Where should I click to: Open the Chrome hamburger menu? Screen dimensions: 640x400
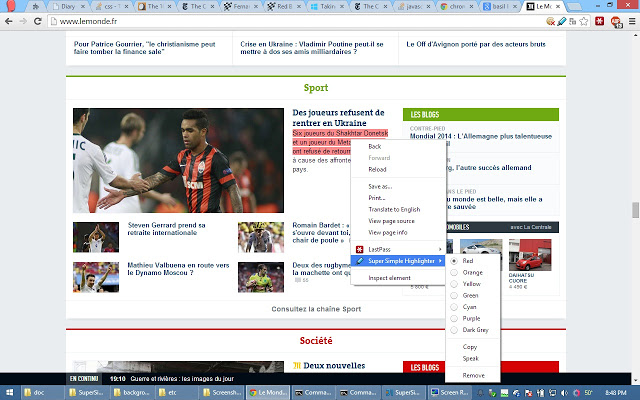coord(632,21)
